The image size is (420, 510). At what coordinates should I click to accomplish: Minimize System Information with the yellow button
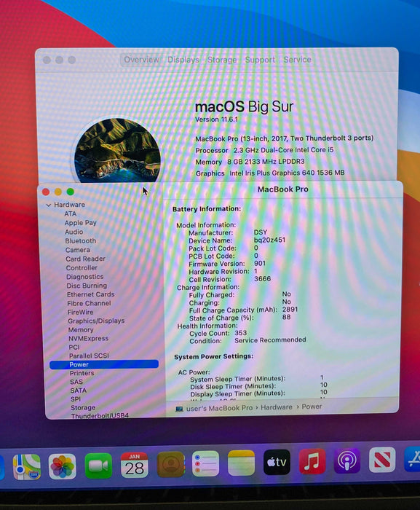click(x=58, y=192)
